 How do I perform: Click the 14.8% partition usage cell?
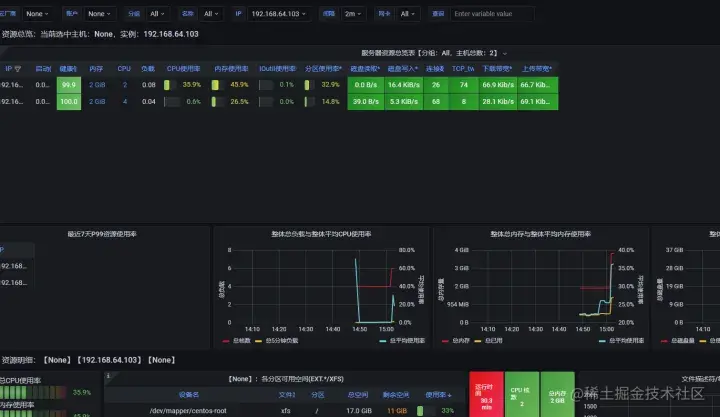pos(322,101)
